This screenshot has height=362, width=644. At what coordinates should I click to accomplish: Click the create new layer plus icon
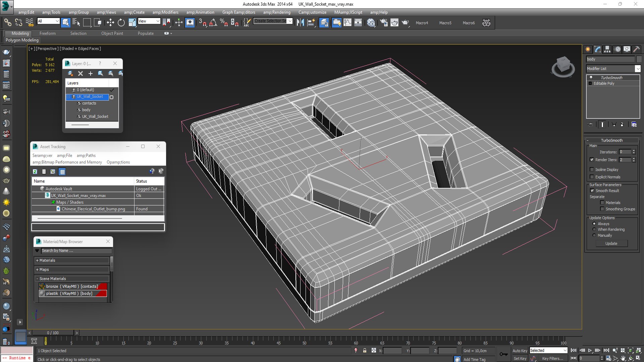pos(91,73)
